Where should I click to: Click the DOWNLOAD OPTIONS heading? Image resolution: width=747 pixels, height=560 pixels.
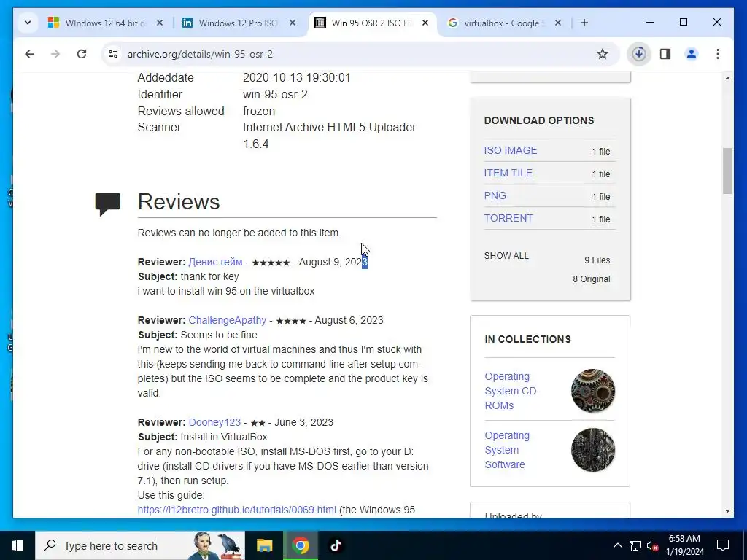tap(539, 120)
